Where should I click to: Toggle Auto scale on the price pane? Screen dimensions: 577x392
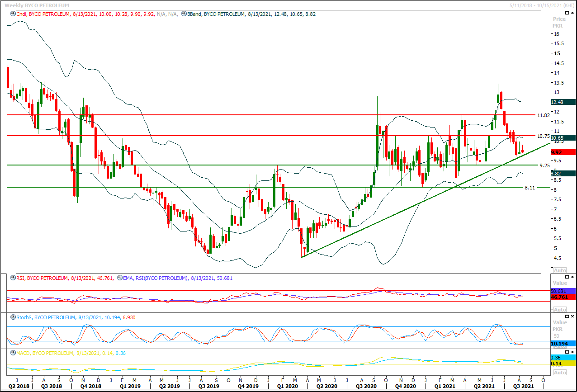pos(560,270)
